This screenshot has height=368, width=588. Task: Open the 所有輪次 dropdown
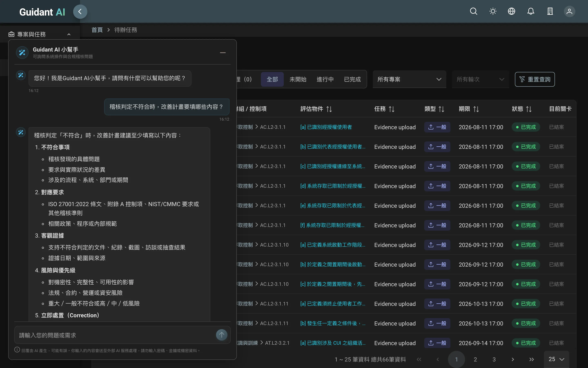point(480,79)
